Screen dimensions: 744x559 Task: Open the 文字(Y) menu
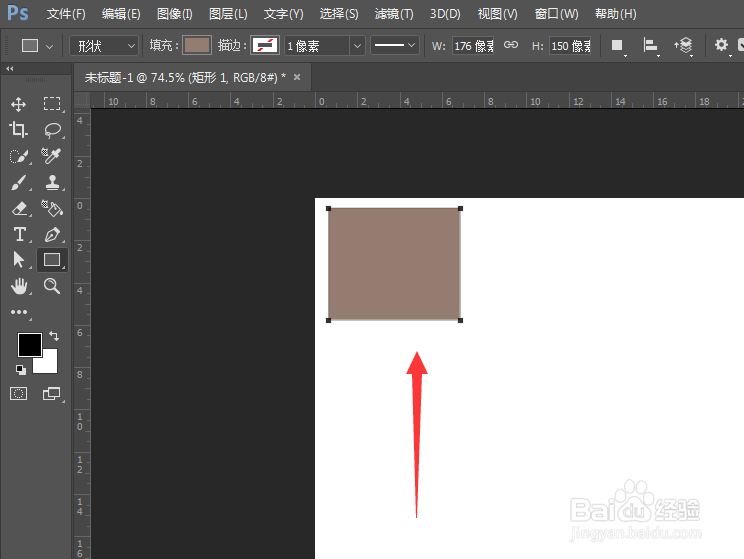point(283,14)
